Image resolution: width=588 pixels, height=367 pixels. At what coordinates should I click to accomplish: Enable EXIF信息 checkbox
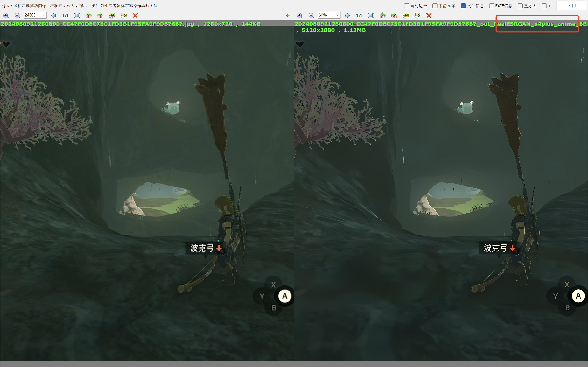[x=492, y=6]
